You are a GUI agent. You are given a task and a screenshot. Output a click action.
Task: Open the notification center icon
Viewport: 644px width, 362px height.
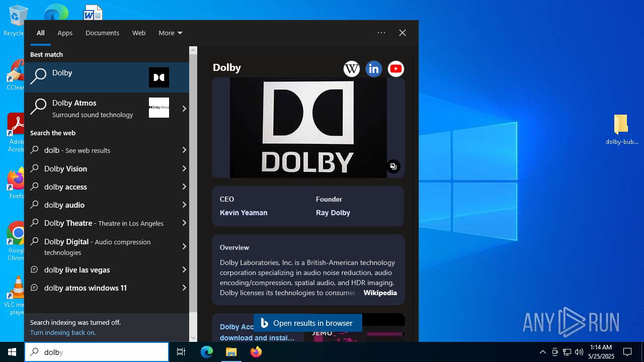[x=627, y=352]
